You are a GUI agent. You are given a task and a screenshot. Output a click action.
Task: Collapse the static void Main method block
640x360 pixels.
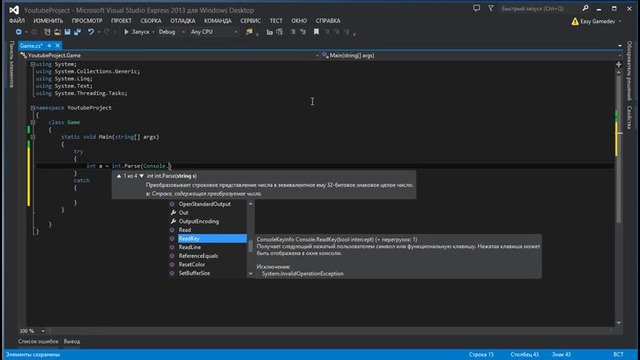[x=33, y=137]
